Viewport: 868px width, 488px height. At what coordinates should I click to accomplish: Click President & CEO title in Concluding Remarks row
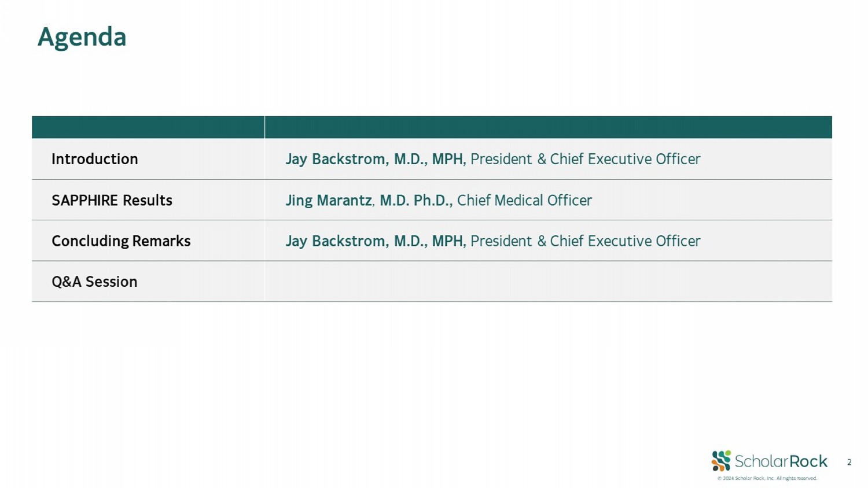(585, 241)
